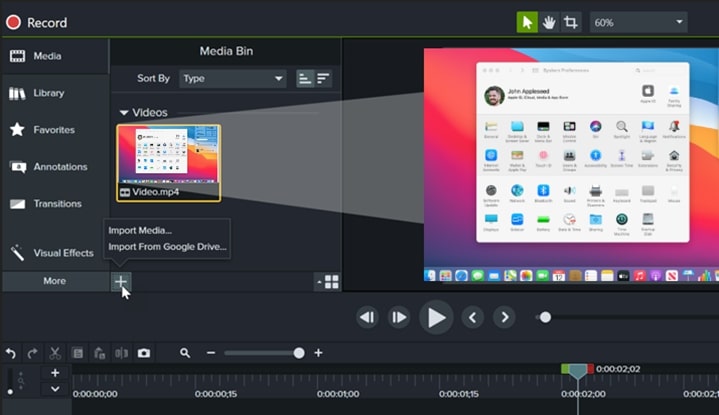Open the 60% canvas zoom dropdown

click(x=638, y=22)
